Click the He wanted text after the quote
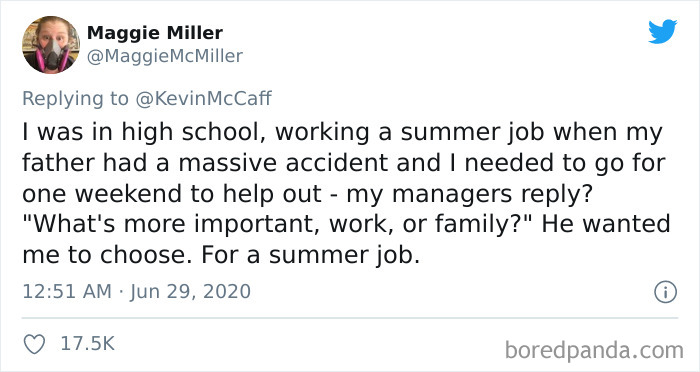700x372 pixels. tap(606, 224)
